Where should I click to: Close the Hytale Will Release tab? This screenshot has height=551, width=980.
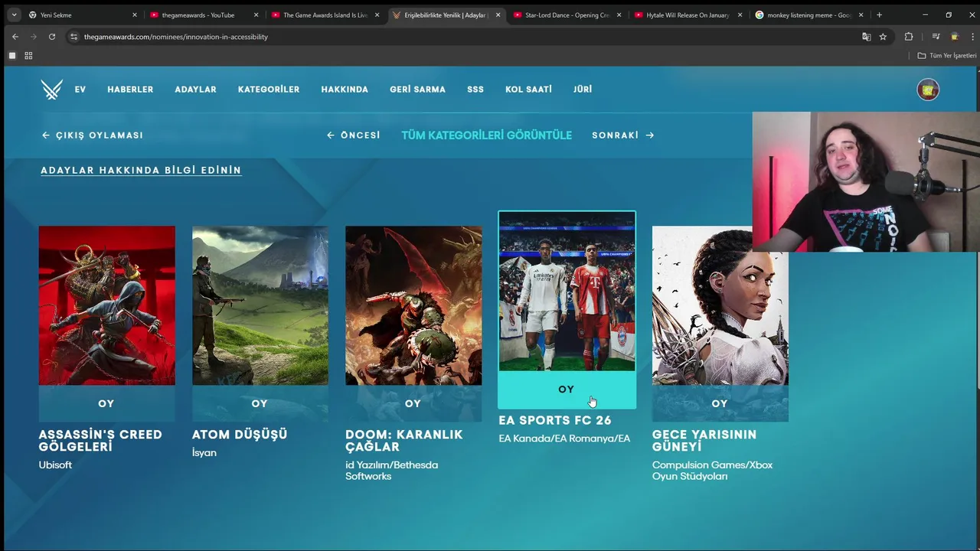point(740,15)
